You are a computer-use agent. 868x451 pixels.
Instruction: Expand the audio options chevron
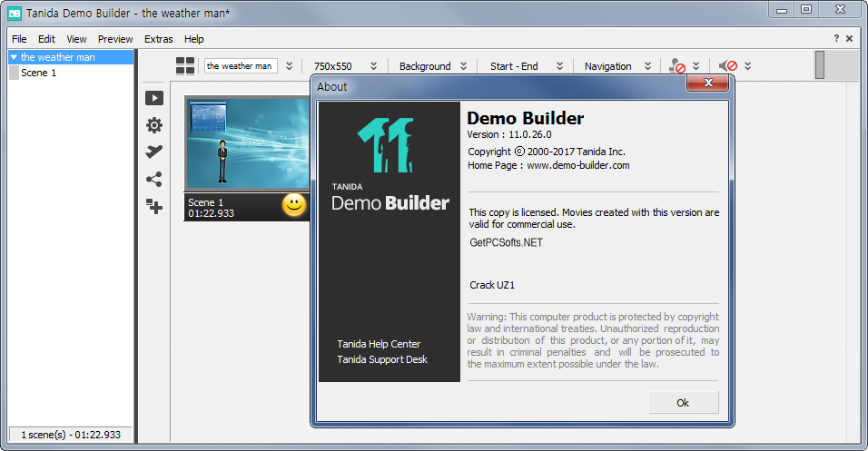pyautogui.click(x=747, y=66)
